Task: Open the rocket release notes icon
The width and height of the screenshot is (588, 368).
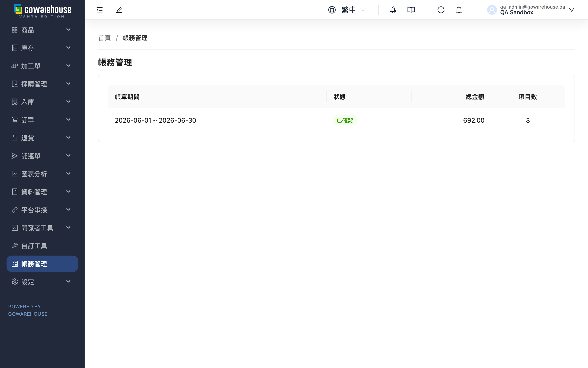Action: 393,10
